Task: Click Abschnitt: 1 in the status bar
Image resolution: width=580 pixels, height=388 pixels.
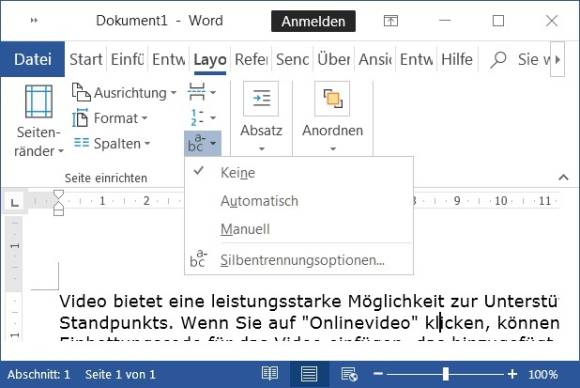Action: (38, 374)
